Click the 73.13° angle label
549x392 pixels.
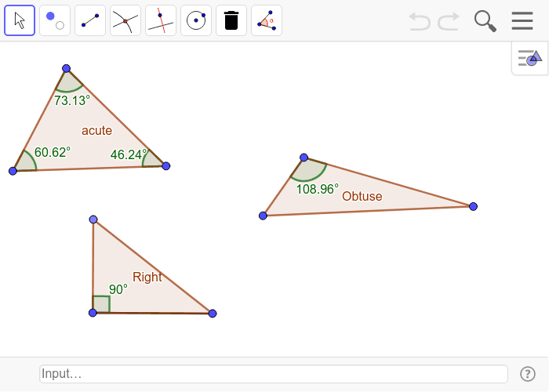pyautogui.click(x=72, y=100)
